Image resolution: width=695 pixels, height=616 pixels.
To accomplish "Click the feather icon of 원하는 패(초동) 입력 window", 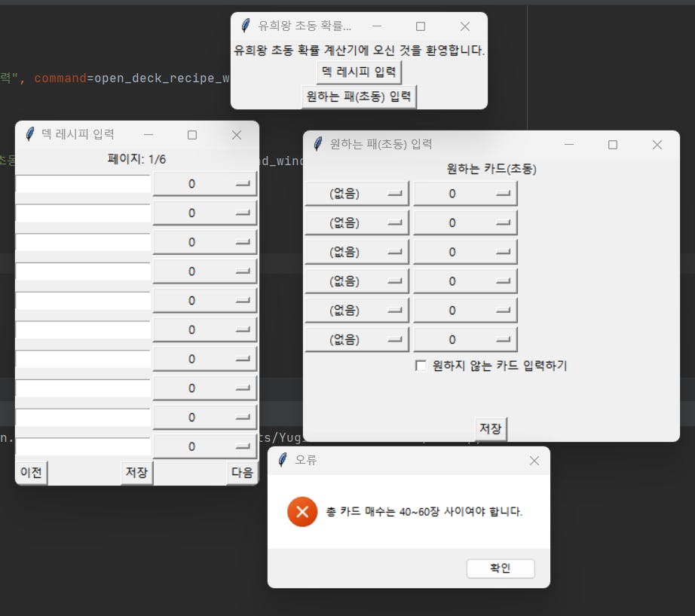I will pyautogui.click(x=318, y=144).
